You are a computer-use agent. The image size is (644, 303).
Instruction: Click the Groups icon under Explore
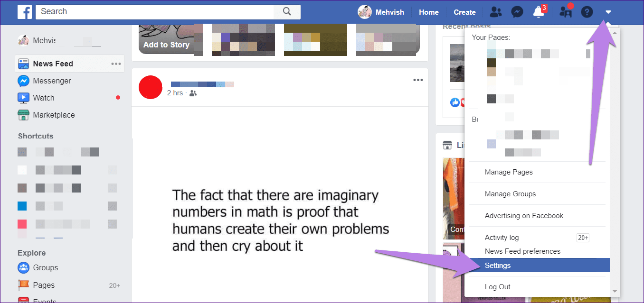24,267
